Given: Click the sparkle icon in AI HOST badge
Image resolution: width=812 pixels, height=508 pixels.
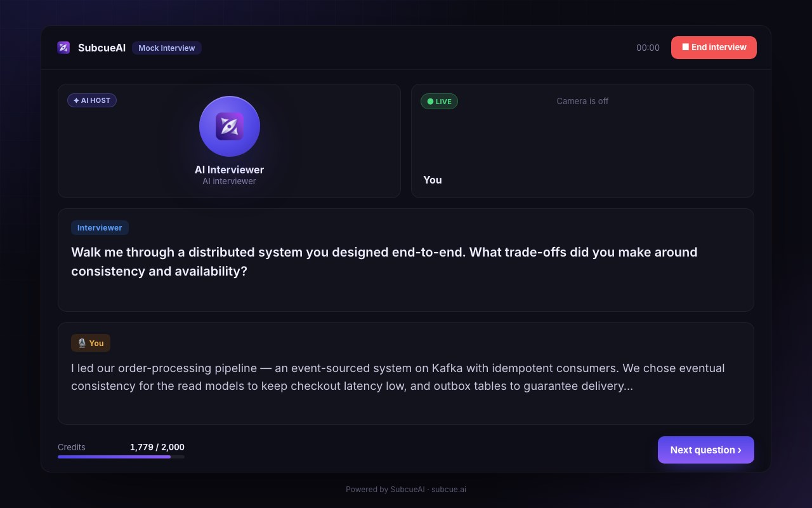Looking at the screenshot, I should click(76, 100).
